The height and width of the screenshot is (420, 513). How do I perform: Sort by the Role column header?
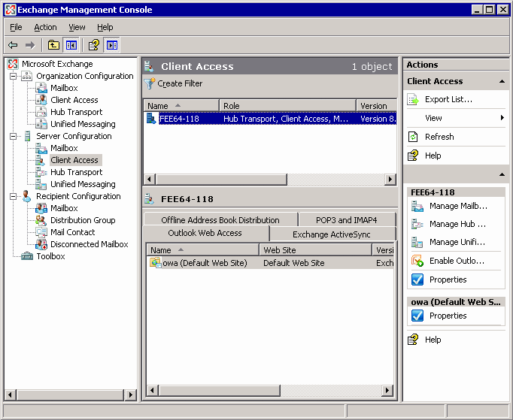tap(287, 106)
